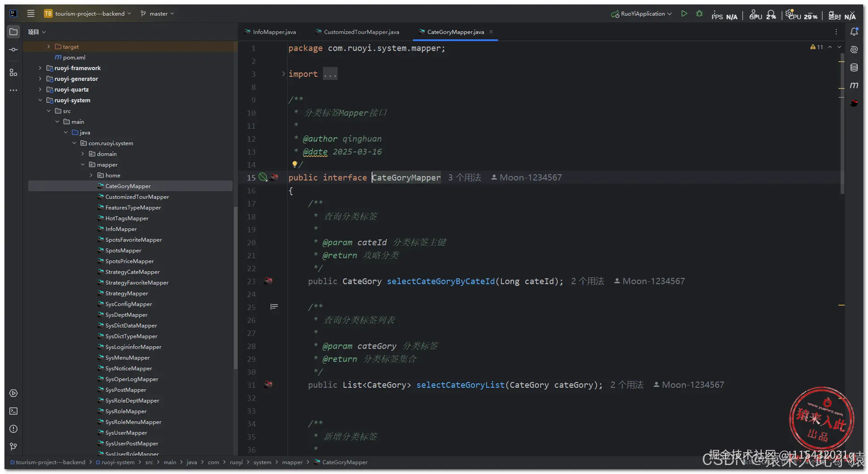The height and width of the screenshot is (474, 868).
Task: Click the intention lightbulb on line 14
Action: (x=295, y=164)
